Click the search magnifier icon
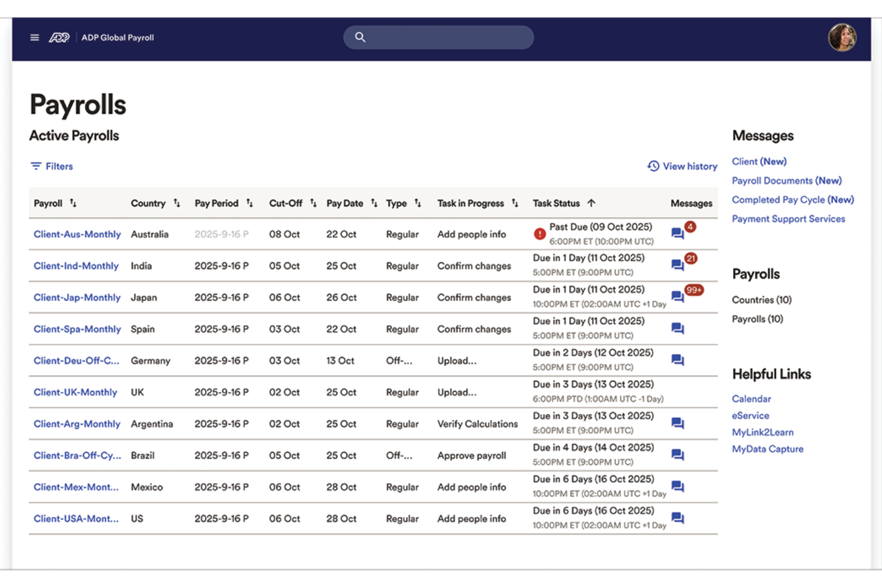882x588 pixels. (360, 37)
